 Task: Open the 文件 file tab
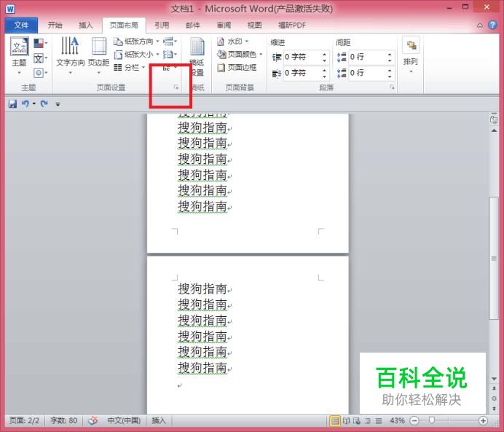(21, 25)
